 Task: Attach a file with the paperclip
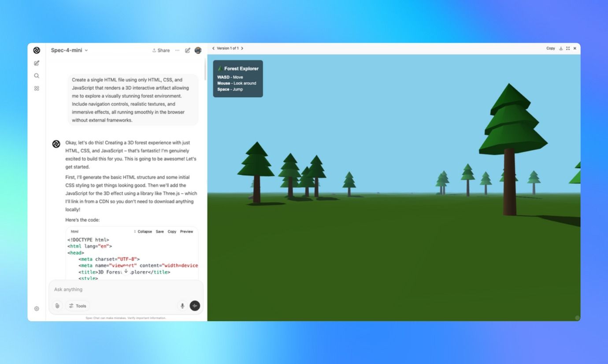pos(57,306)
